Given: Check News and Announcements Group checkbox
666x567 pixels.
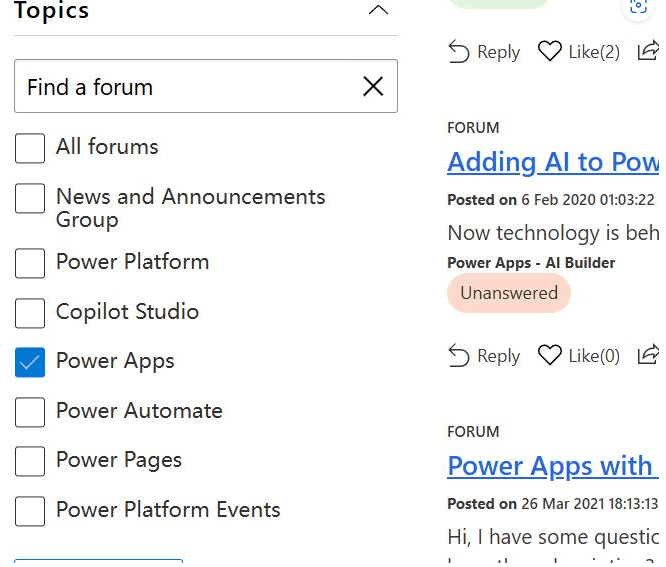Looking at the screenshot, I should tap(30, 198).
